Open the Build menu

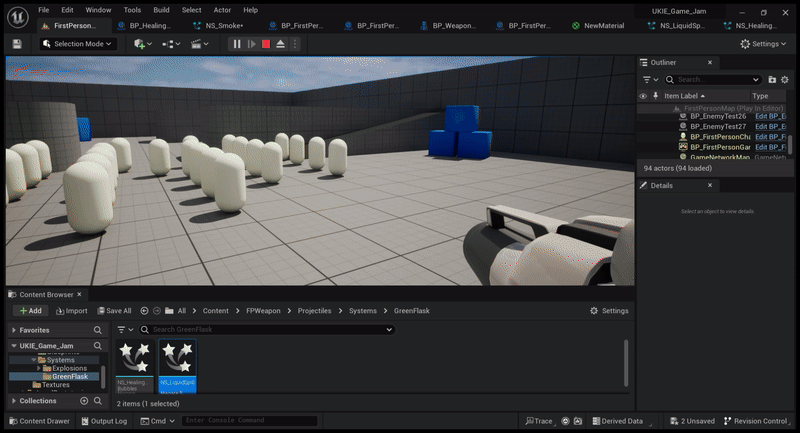coord(161,10)
